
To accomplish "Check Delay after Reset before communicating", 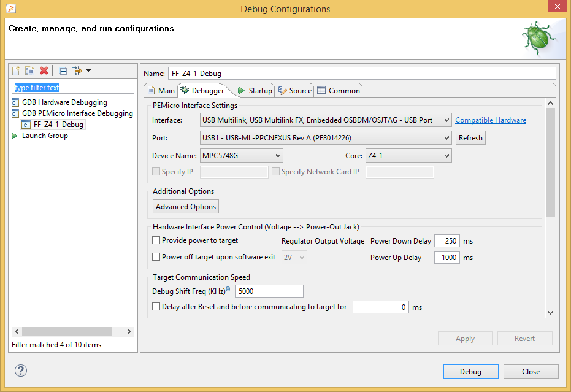I will [157, 306].
